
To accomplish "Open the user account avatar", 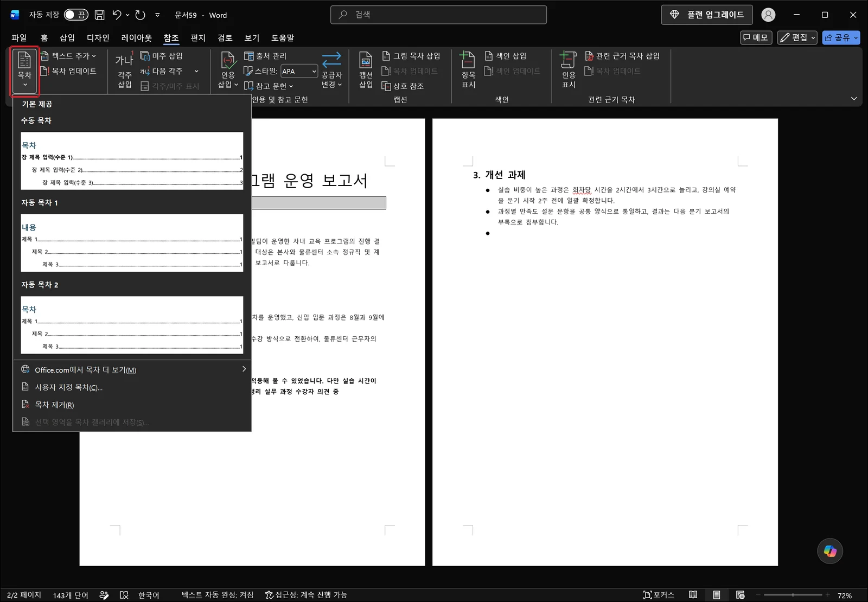I will tap(768, 15).
